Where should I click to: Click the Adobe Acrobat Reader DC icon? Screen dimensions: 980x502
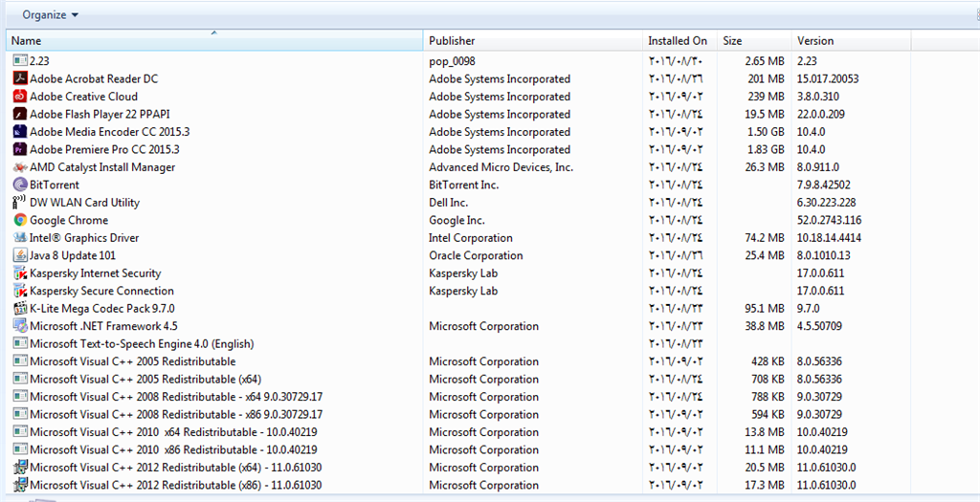click(20, 78)
